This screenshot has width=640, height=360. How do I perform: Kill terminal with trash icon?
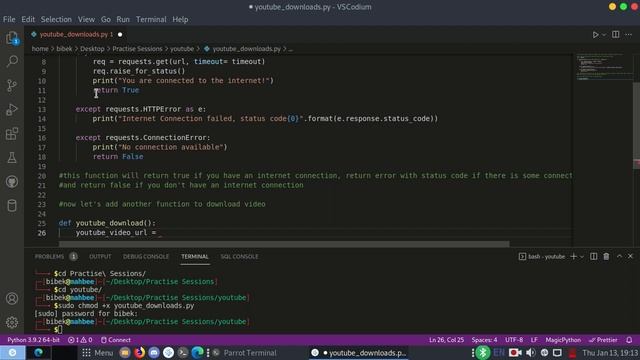(606, 256)
